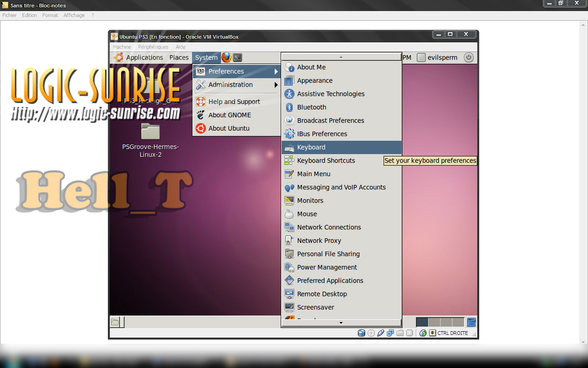The image size is (588, 368).
Task: Open Messaging and VoIP Accounts
Action: coord(341,187)
